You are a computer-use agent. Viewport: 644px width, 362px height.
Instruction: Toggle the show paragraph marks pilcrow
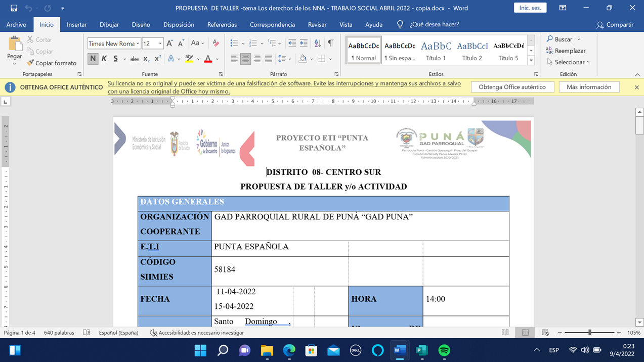[x=330, y=43]
